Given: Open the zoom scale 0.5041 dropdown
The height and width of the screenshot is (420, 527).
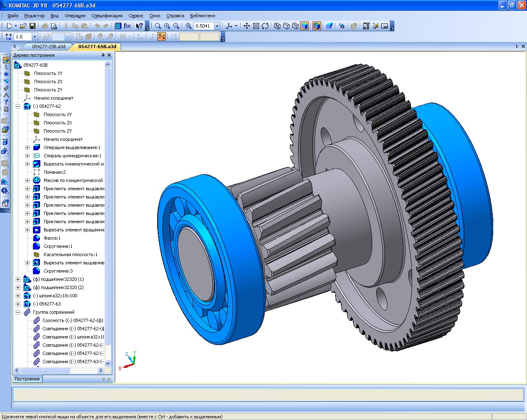Looking at the screenshot, I should click(217, 26).
